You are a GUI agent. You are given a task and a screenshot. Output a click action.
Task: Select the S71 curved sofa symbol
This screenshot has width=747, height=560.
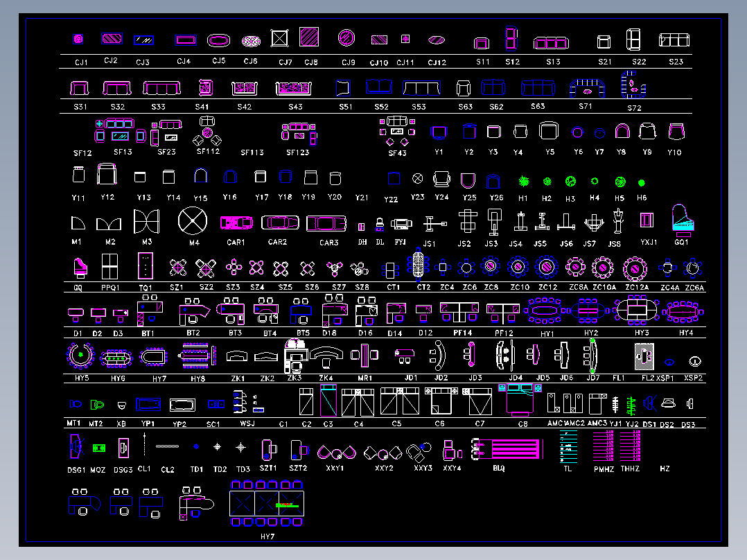point(587,88)
